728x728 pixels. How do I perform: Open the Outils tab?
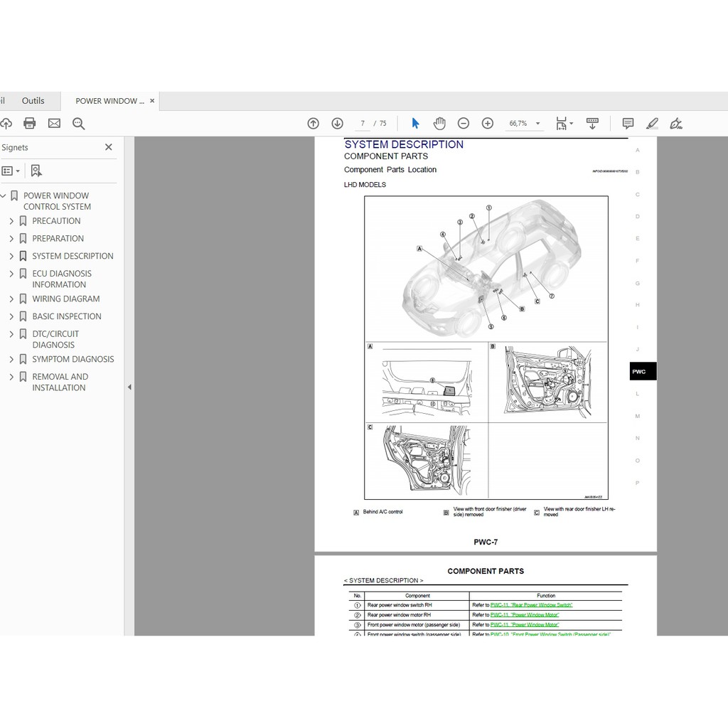pos(33,101)
